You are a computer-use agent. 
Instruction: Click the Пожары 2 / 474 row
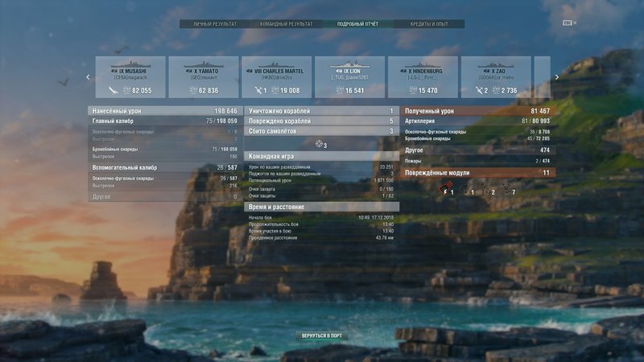(x=478, y=161)
